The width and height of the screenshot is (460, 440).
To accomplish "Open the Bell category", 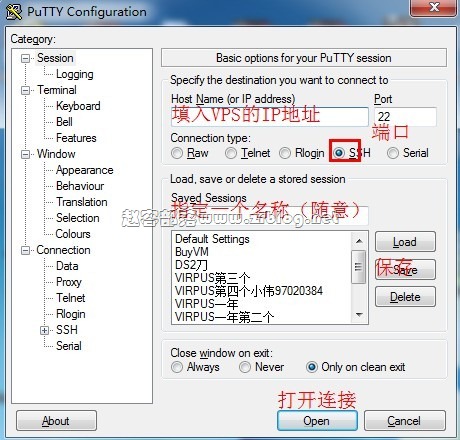I will pyautogui.click(x=64, y=122).
